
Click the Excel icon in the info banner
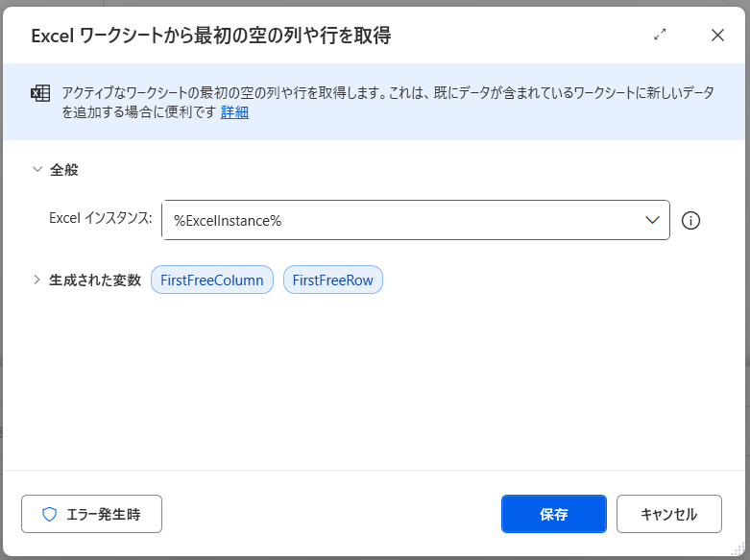[x=40, y=93]
